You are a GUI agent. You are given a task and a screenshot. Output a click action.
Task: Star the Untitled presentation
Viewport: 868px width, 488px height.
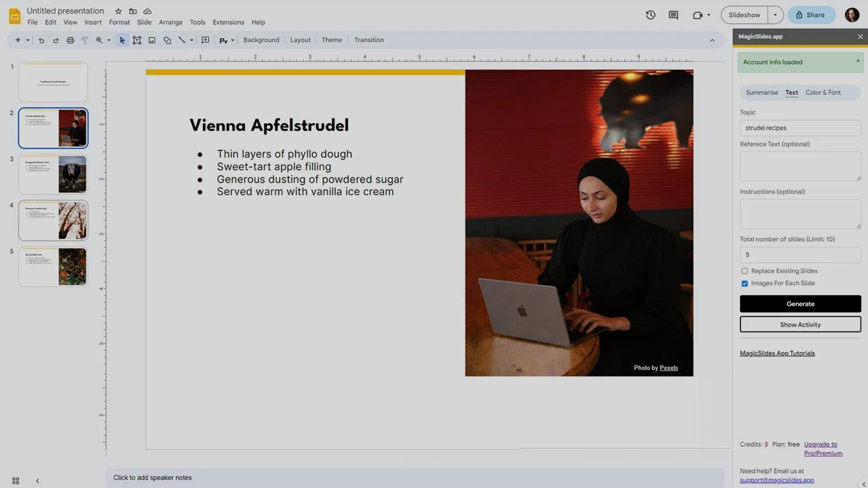point(118,11)
